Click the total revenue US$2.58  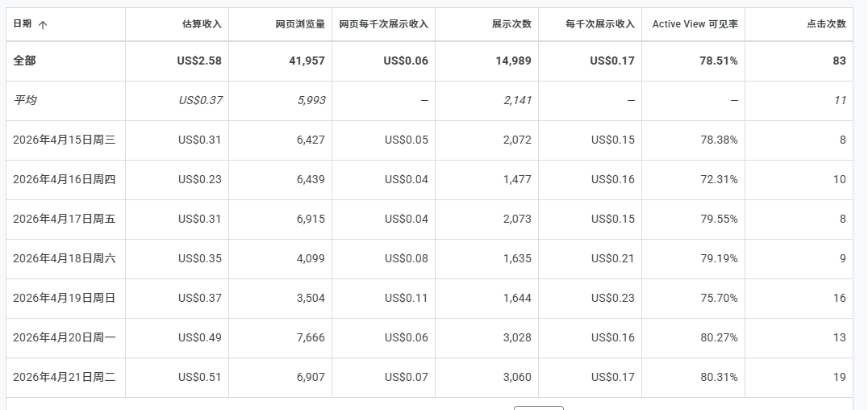coord(199,61)
